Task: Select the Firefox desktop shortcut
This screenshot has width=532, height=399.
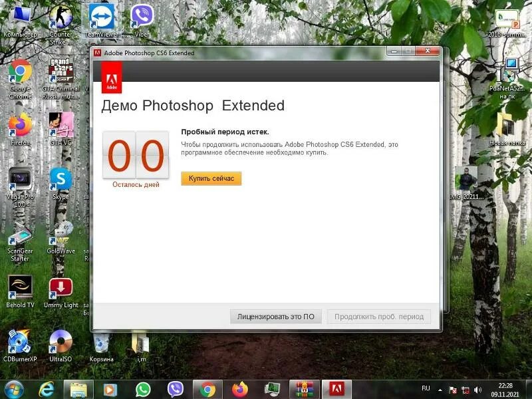Action: tap(20, 129)
